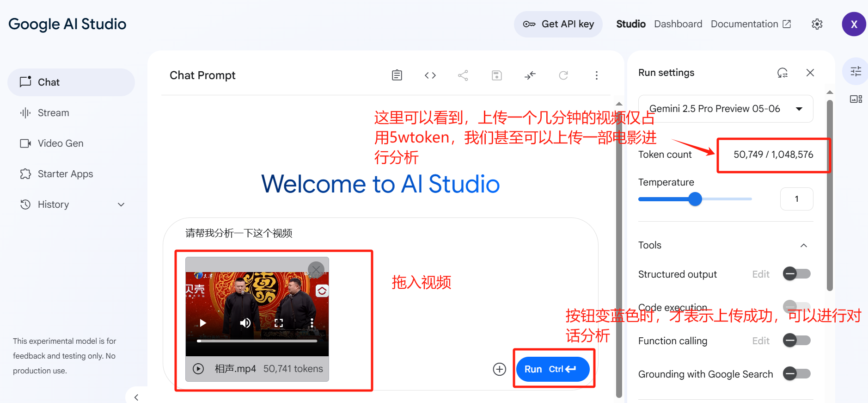Viewport: 868px width, 403px height.
Task: Click the 50,741 tokens label
Action: [293, 369]
